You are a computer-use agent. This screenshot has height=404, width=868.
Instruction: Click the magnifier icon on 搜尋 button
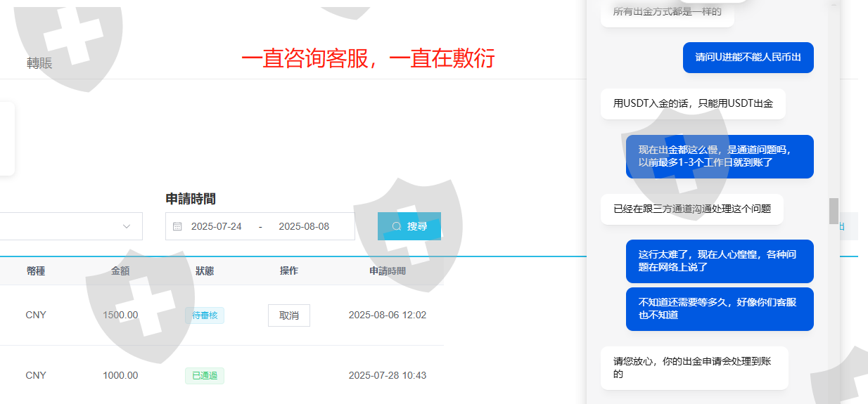pyautogui.click(x=397, y=226)
